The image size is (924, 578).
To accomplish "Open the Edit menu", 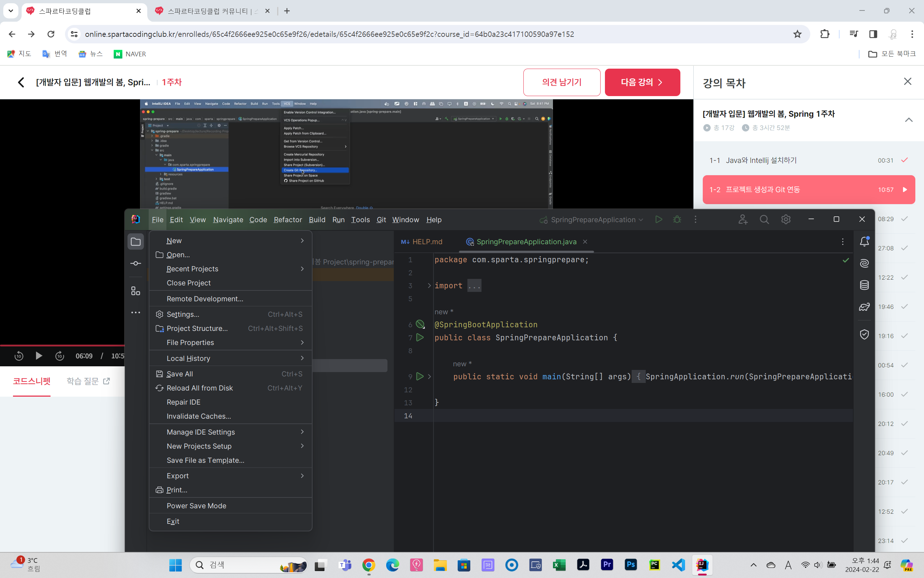I will pyautogui.click(x=176, y=219).
